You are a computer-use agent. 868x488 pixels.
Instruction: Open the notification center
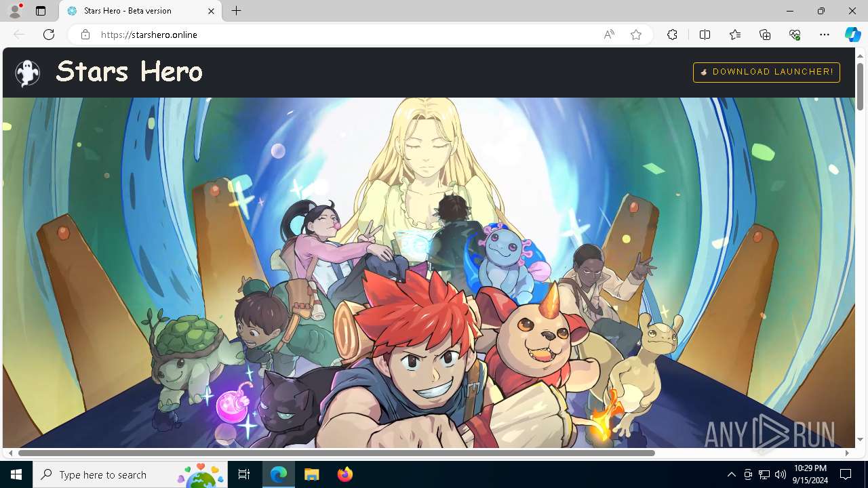(846, 474)
